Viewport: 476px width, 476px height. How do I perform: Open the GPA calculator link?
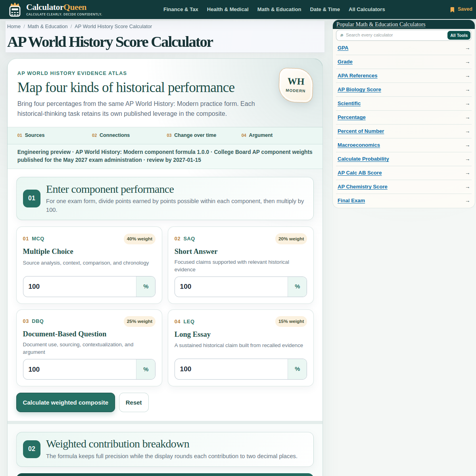coord(343,48)
